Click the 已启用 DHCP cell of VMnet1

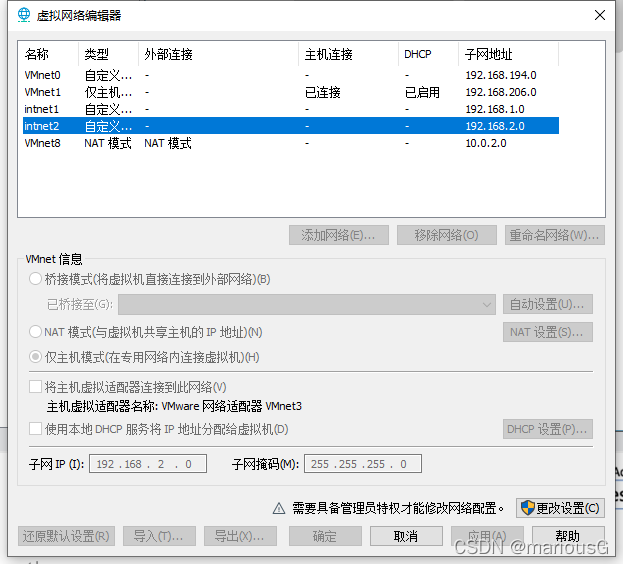click(x=422, y=92)
